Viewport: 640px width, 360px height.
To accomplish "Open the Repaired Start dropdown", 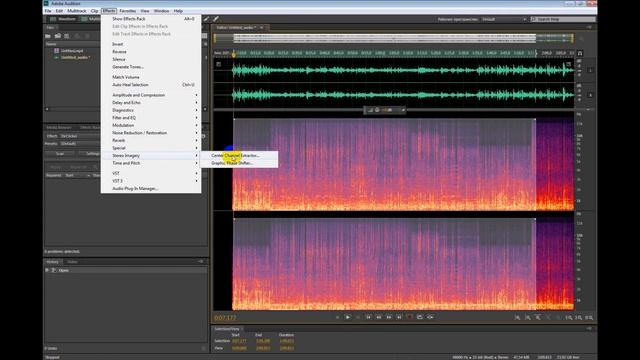I will [x=78, y=175].
